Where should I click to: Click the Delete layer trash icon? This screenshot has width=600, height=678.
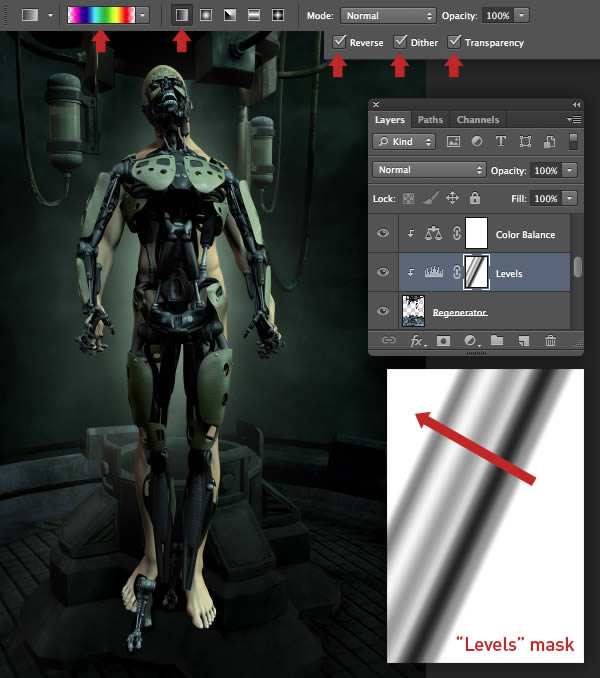550,341
